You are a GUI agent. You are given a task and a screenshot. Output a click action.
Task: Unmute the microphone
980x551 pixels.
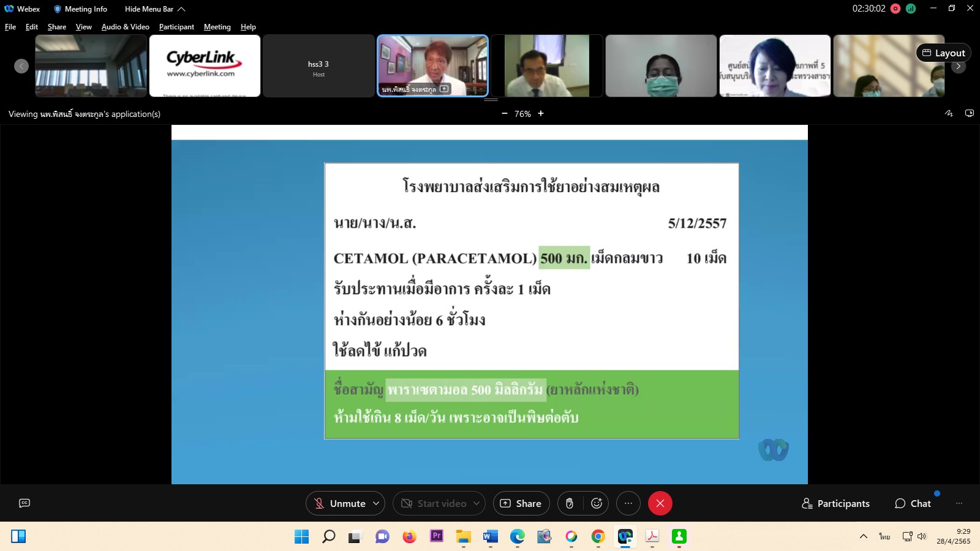[339, 503]
